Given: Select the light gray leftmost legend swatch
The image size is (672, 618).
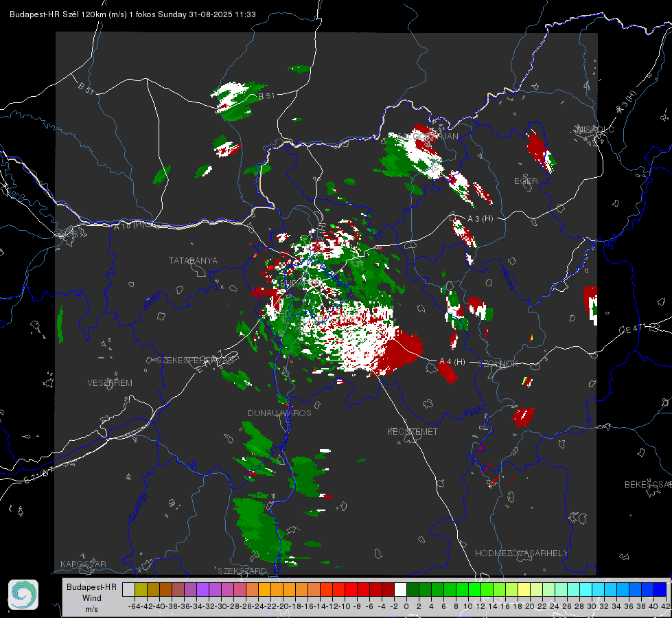Looking at the screenshot, I should tap(128, 589).
